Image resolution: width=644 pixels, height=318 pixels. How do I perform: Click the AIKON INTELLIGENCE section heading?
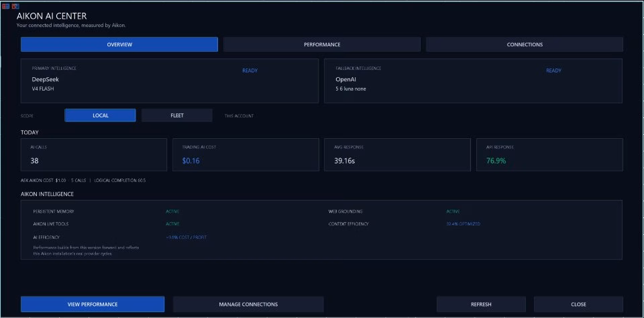pos(47,194)
